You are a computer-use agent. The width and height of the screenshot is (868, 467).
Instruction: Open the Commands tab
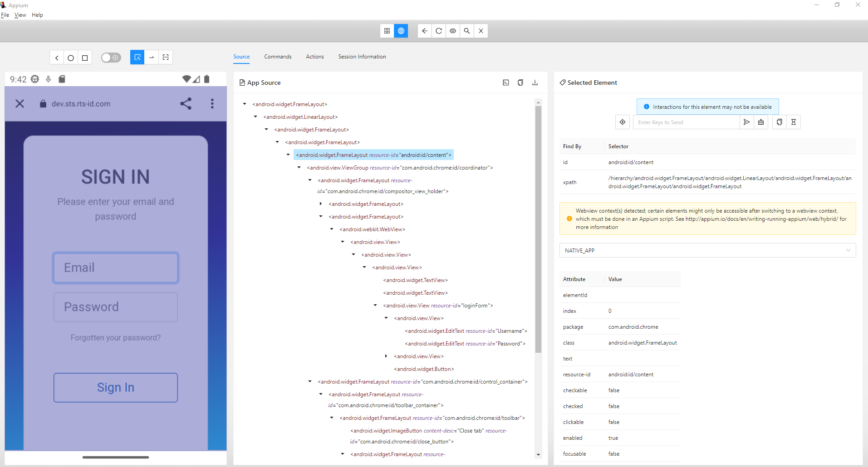click(278, 57)
